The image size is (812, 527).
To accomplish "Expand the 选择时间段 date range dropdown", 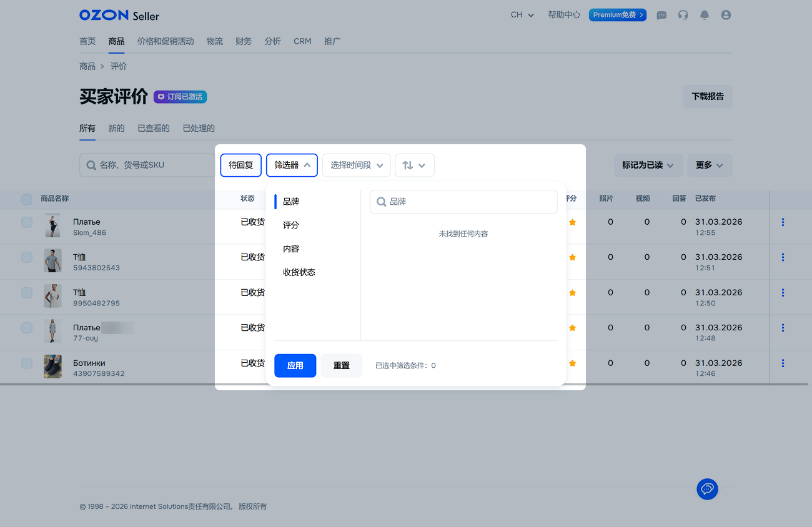I will (356, 165).
